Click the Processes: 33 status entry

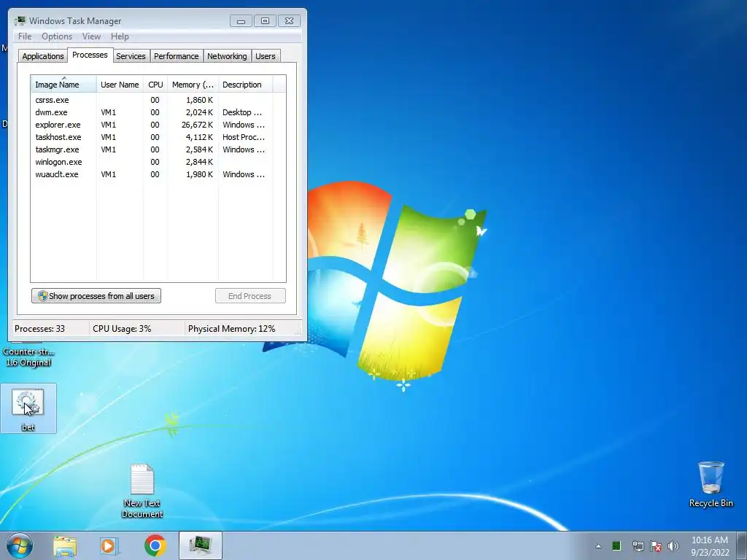coord(39,329)
